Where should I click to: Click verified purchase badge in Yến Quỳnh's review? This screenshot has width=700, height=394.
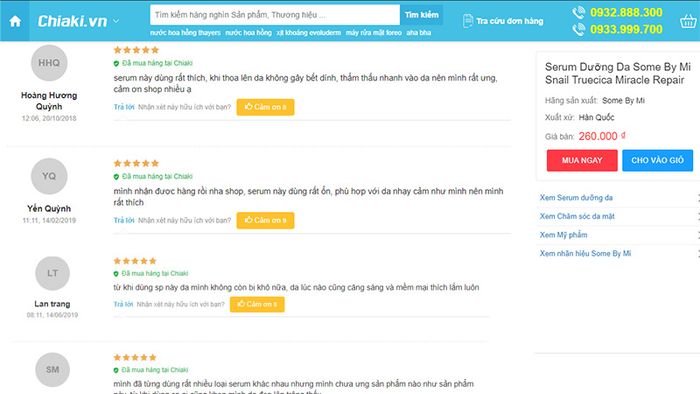tap(153, 177)
